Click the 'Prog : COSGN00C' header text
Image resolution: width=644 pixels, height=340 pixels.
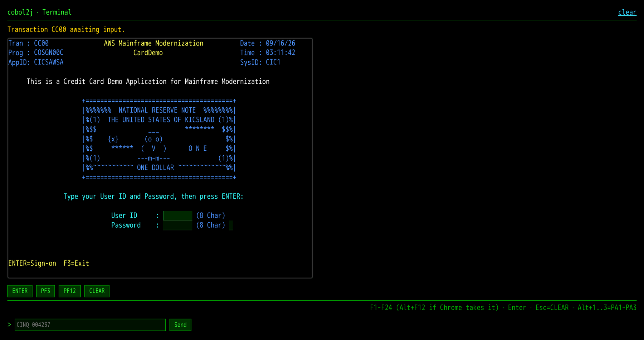coord(36,53)
